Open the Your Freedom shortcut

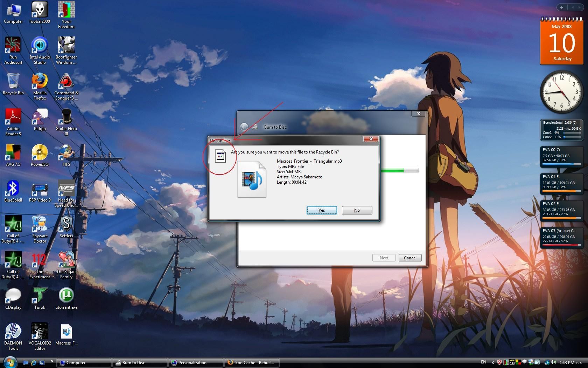tap(66, 15)
